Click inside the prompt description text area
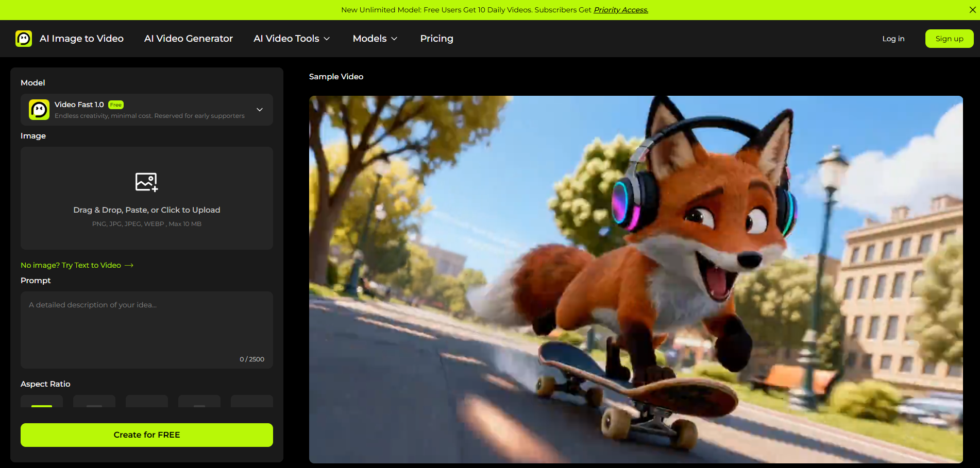This screenshot has width=980, height=468. pos(146,324)
